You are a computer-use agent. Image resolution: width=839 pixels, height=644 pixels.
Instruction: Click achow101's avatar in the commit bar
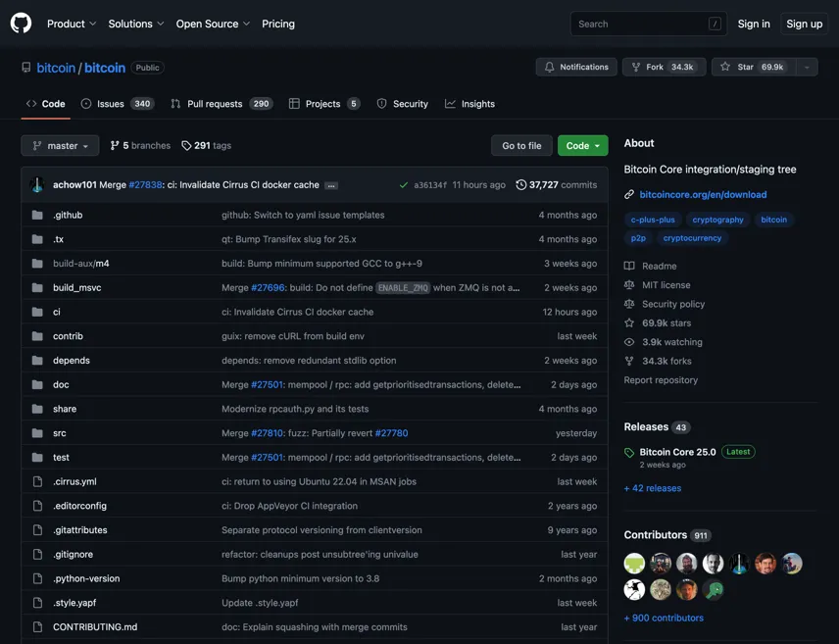pyautogui.click(x=37, y=184)
